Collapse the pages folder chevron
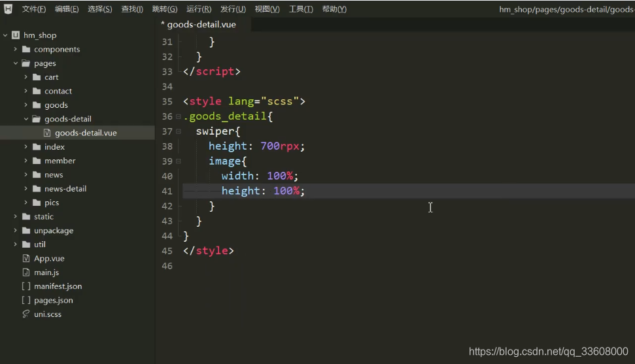 pos(16,63)
